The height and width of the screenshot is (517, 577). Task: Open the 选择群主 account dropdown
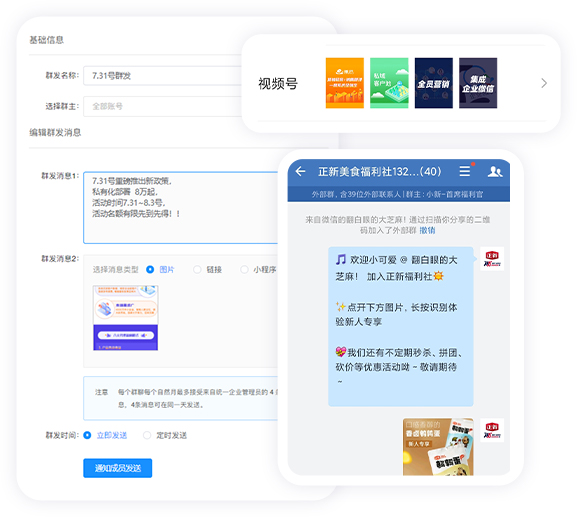163,106
